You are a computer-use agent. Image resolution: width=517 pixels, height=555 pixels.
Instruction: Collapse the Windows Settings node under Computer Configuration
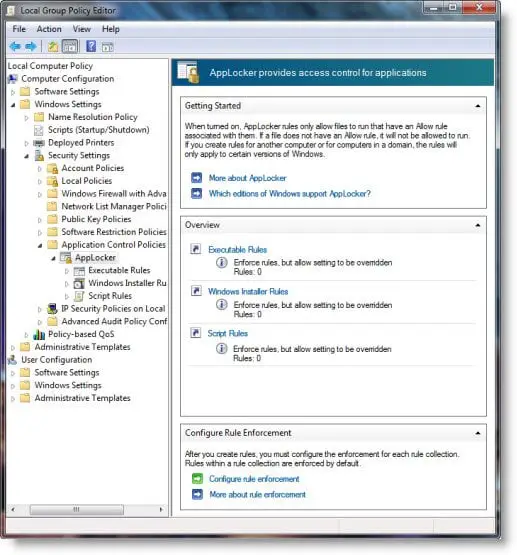13,105
